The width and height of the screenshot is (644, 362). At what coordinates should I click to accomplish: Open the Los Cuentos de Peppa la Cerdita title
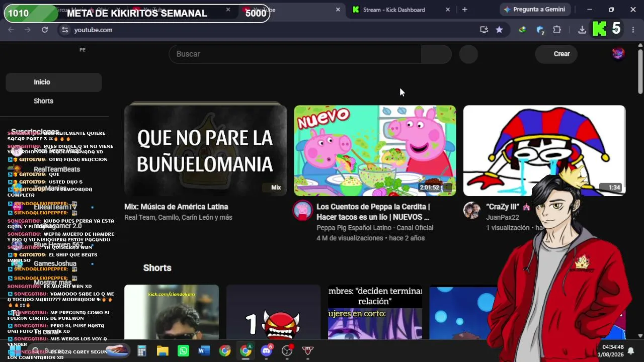[373, 212]
